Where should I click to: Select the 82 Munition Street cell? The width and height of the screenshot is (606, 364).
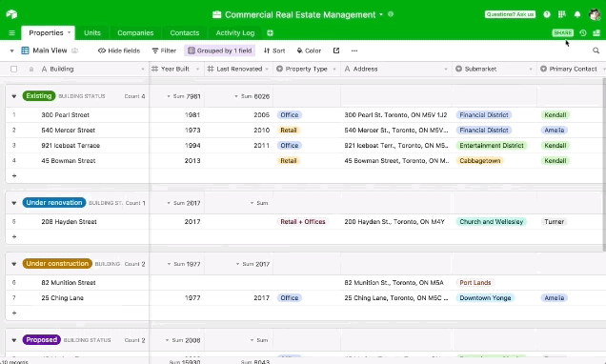click(77, 283)
